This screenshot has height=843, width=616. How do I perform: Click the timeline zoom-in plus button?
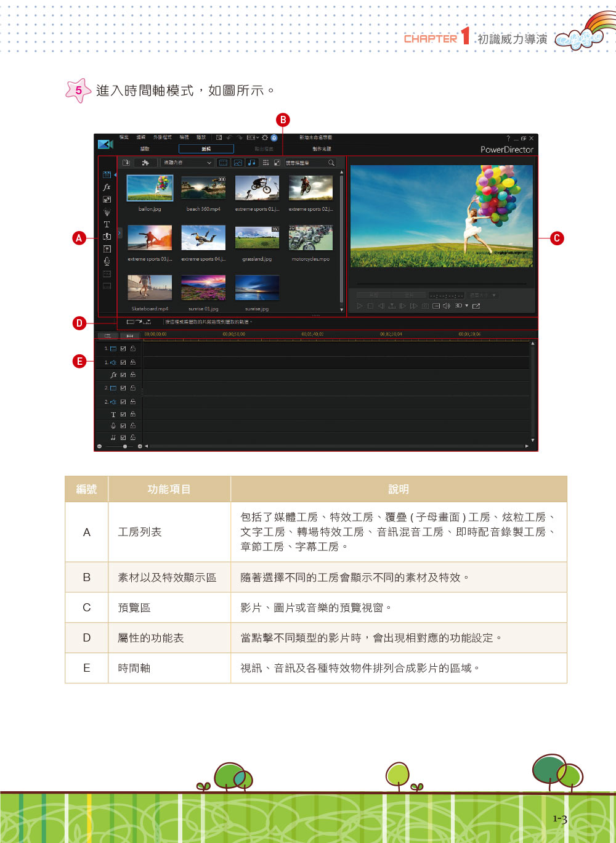[140, 446]
